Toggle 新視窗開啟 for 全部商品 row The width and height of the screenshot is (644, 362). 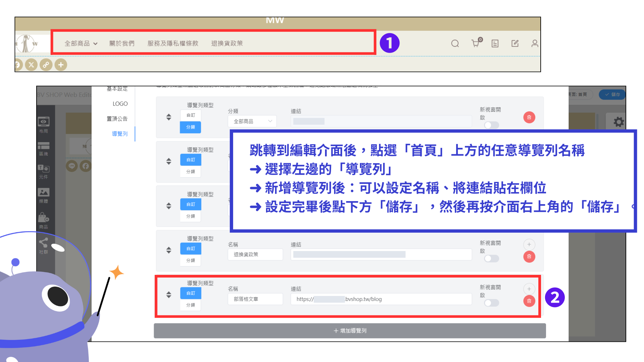tap(491, 125)
